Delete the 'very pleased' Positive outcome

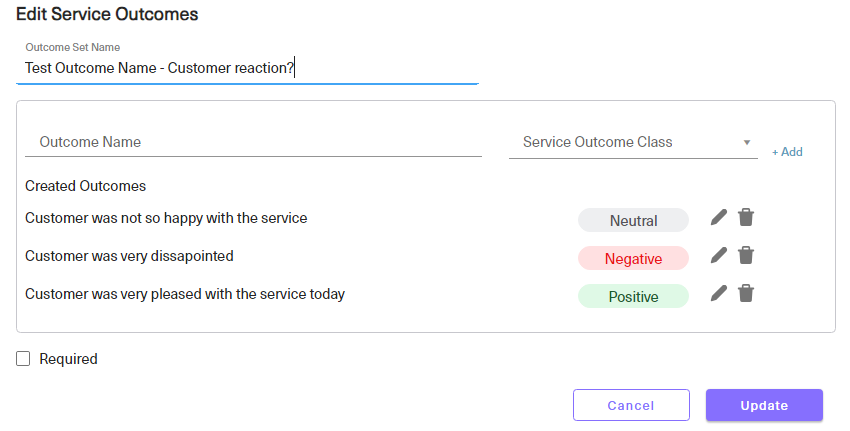(x=746, y=293)
